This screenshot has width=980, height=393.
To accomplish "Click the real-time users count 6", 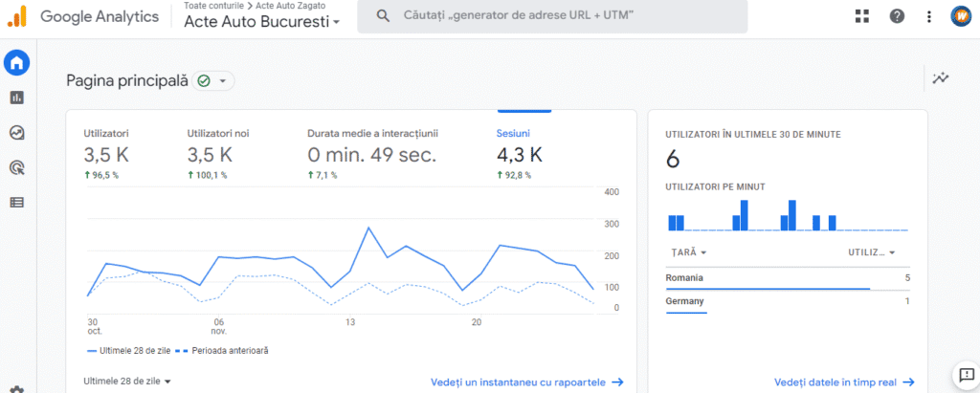I will click(x=673, y=160).
